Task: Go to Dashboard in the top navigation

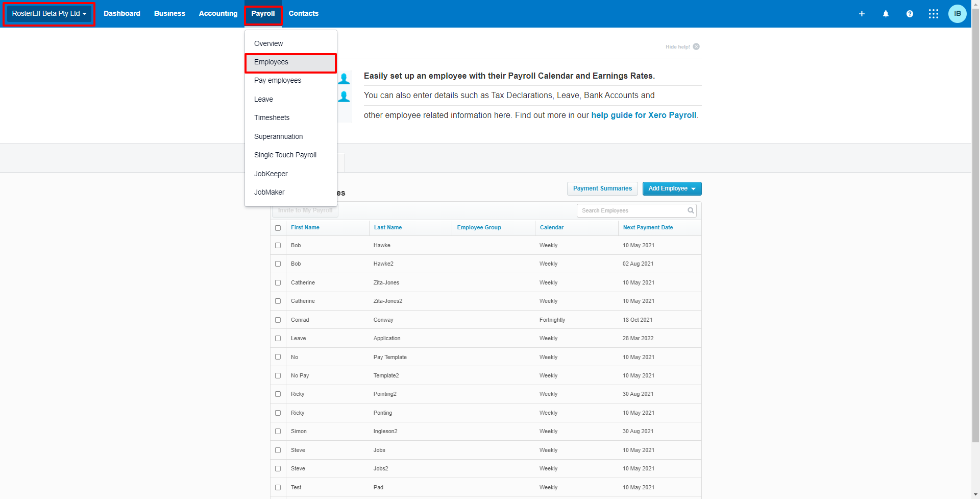Action: coord(122,14)
